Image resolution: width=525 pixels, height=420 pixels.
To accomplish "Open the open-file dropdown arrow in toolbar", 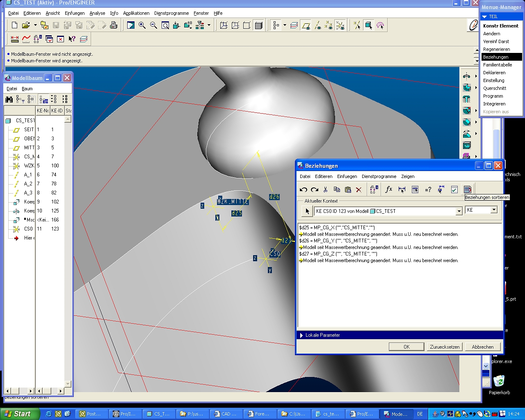I will tap(35, 25).
